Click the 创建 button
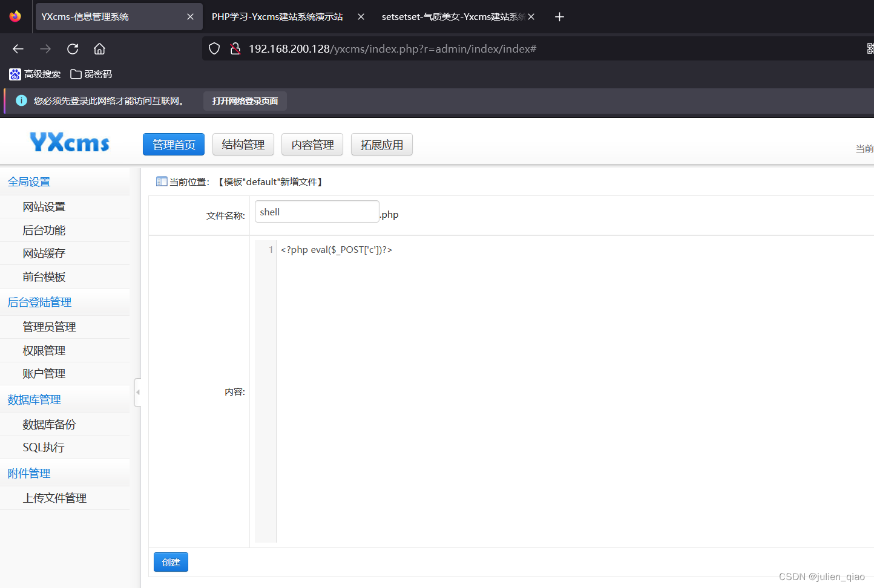Screen dimensions: 874x588 pos(171,562)
